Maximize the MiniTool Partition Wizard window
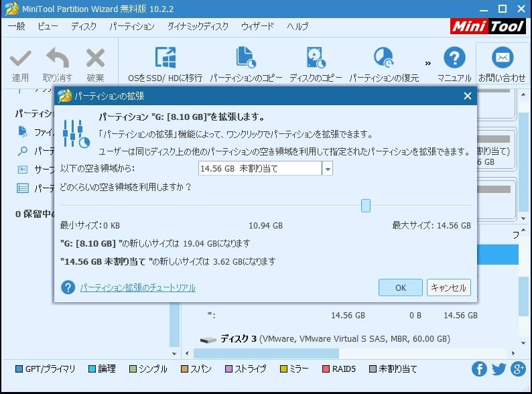The height and width of the screenshot is (394, 532). [x=503, y=9]
